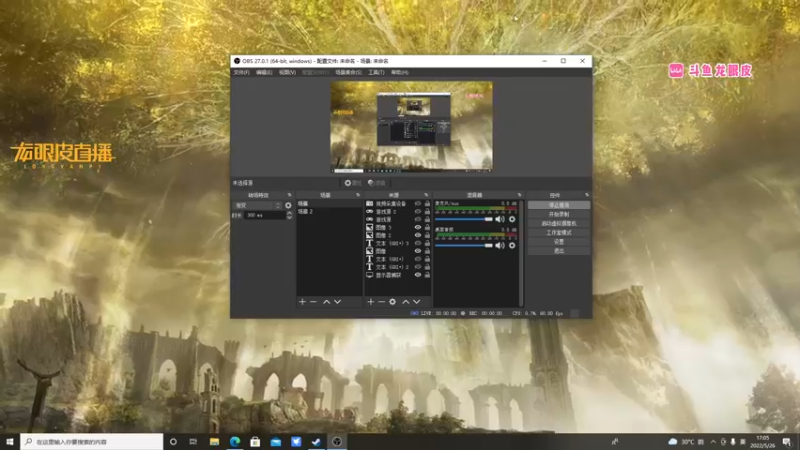Pop out the Sources dock panel
The image size is (800, 450).
click(426, 195)
